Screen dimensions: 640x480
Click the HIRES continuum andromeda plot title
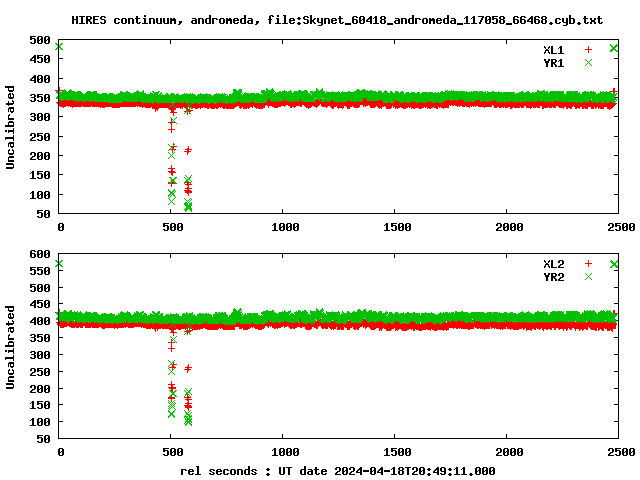(337, 20)
